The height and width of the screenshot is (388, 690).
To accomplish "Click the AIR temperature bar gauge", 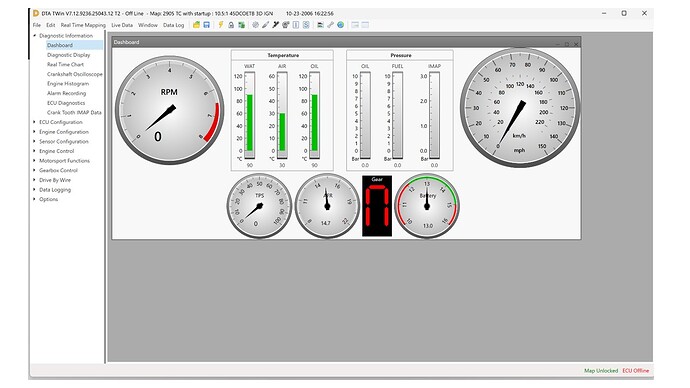I will tap(282, 115).
